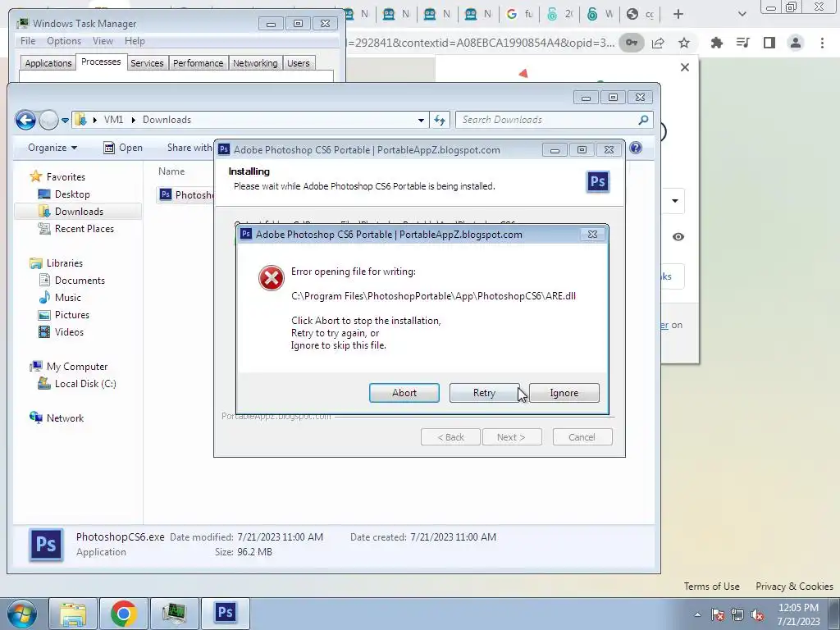Open Task Manager from taskbar
The image size is (840, 630).
click(x=174, y=614)
